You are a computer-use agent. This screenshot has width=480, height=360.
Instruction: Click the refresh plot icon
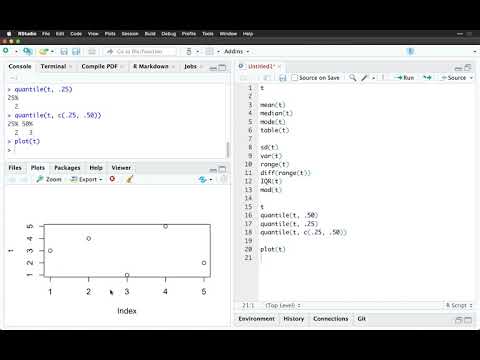[202, 179]
